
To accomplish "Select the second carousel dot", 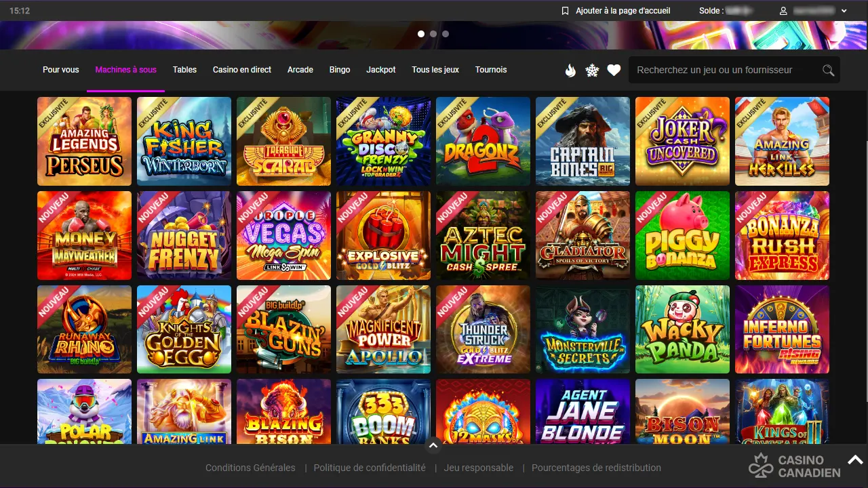I will (433, 34).
